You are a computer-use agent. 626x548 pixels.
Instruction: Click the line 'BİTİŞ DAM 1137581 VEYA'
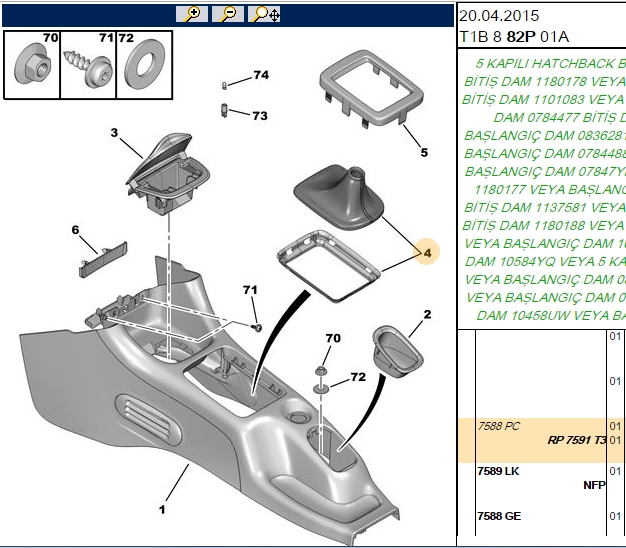click(x=545, y=208)
